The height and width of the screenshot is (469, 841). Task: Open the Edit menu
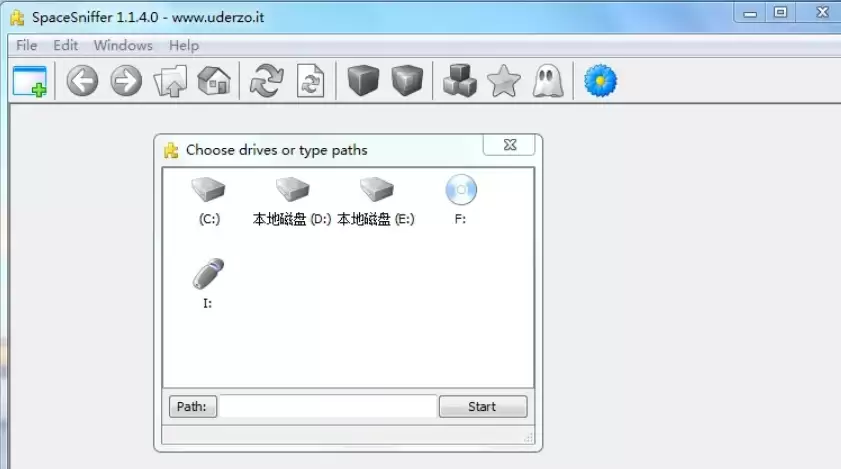[65, 45]
